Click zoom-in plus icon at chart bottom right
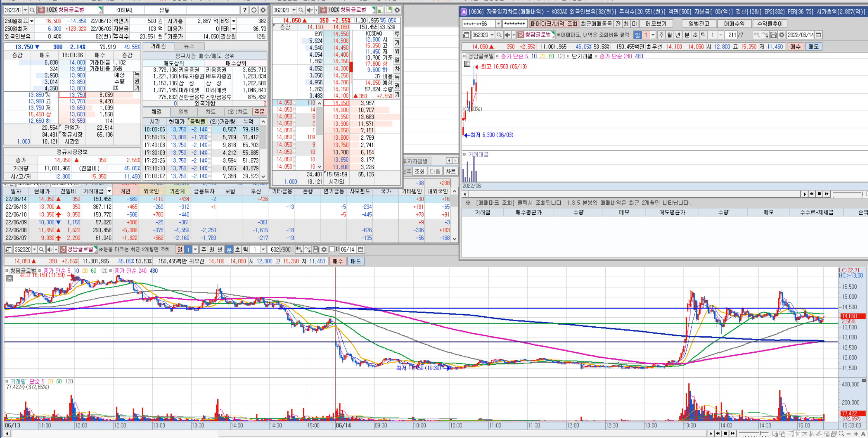 [856, 434]
